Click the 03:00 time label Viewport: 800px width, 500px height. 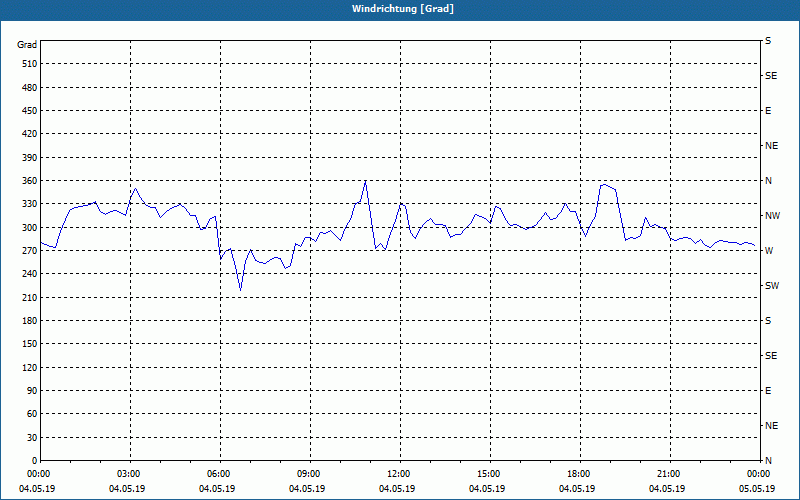coord(131,474)
